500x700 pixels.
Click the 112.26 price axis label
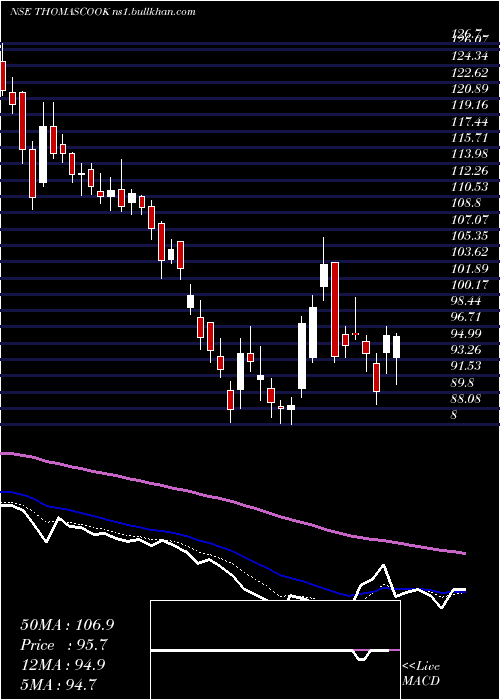(470, 171)
